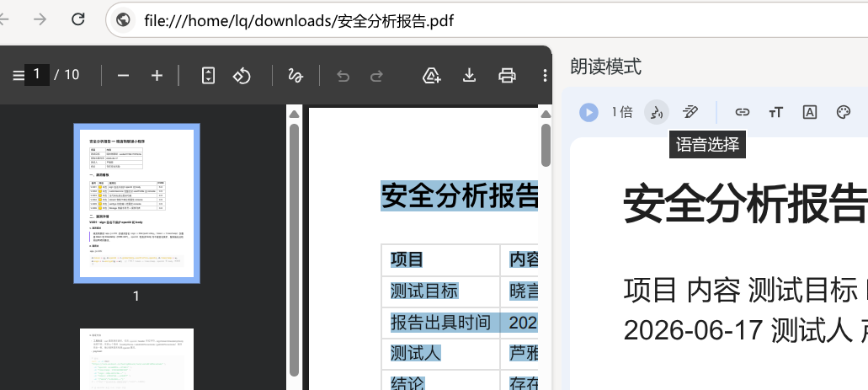Zoom out with the minus icon

124,75
